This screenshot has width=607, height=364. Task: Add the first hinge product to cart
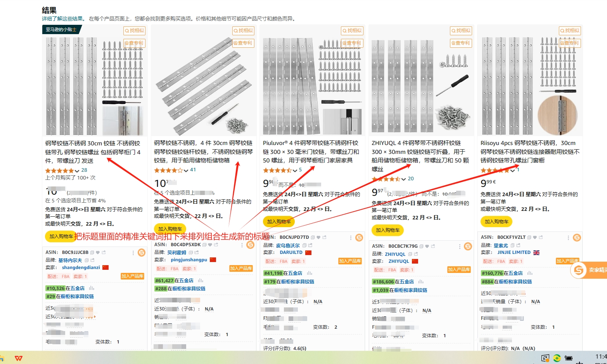coord(61,236)
